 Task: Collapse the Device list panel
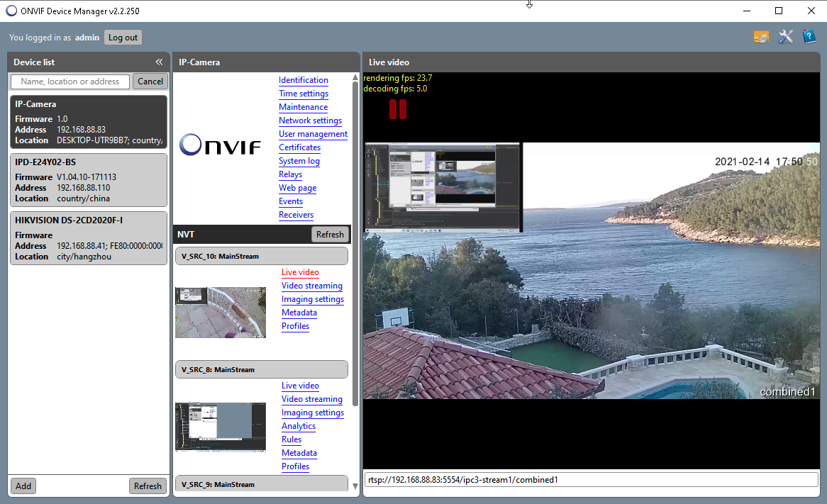tap(159, 62)
